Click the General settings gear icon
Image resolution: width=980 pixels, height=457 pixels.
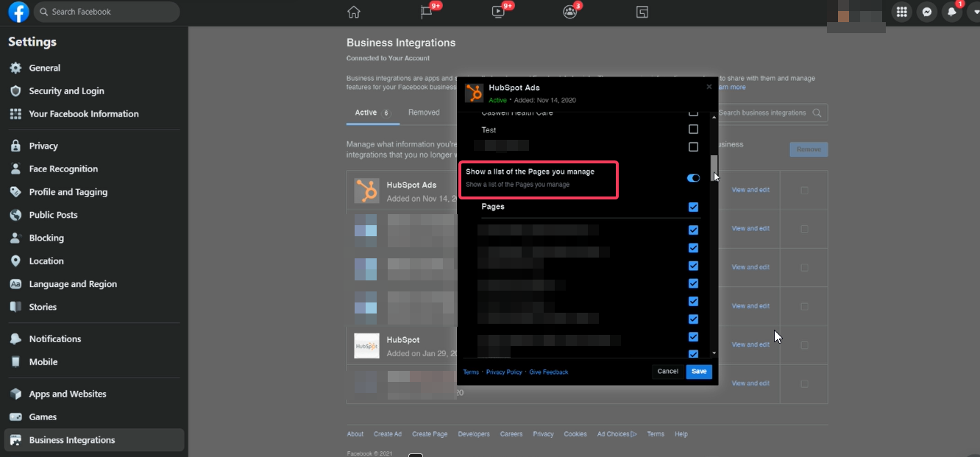15,68
